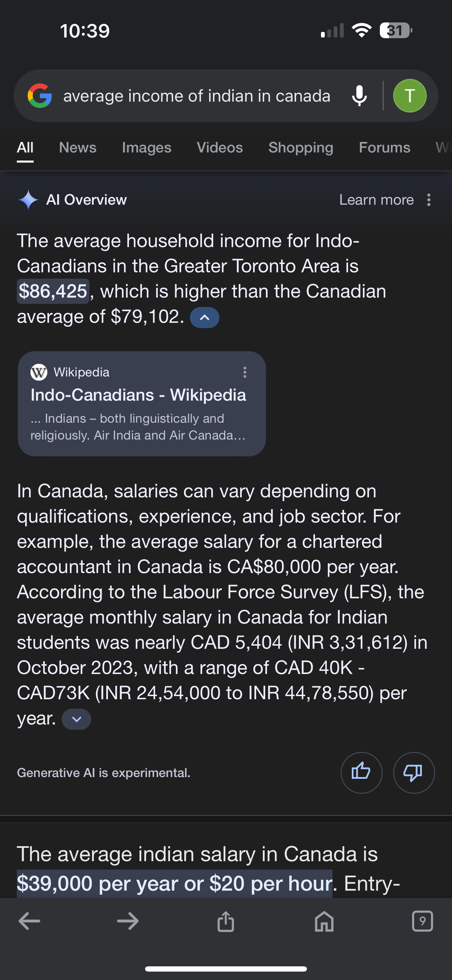
Task: Open the Indo-Canadians Wikipedia source card
Action: [138, 404]
